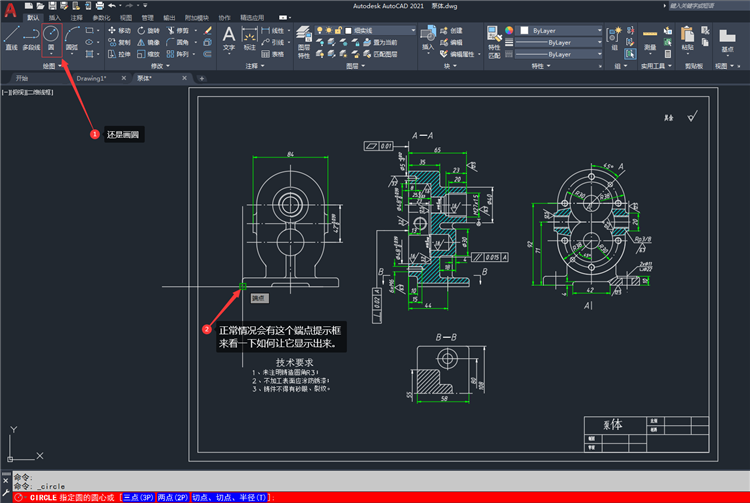This screenshot has width=750, height=503.
Task: Click the Scale (缩放) tool
Action: 148,54
